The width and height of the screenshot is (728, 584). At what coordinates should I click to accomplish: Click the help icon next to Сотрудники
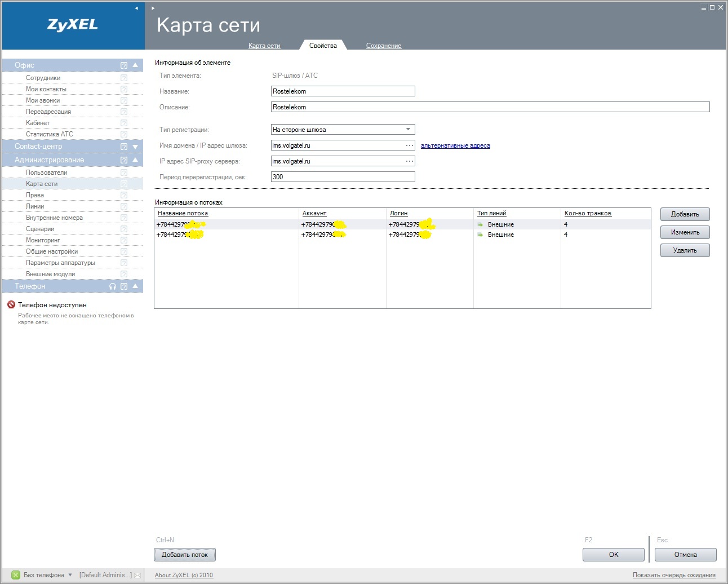pyautogui.click(x=124, y=78)
